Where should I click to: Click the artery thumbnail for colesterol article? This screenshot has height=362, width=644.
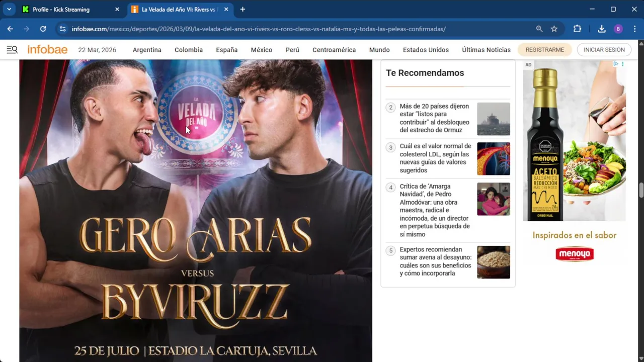[x=493, y=158]
